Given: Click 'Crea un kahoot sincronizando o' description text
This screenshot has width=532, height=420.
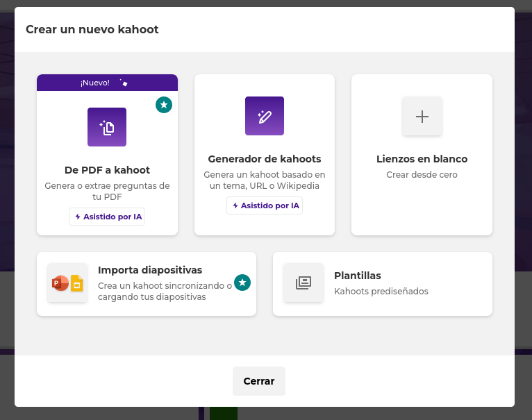Looking at the screenshot, I should [165, 285].
